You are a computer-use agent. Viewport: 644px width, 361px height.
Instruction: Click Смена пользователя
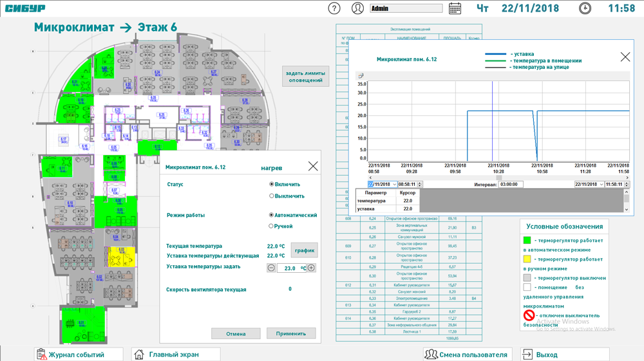(468, 355)
